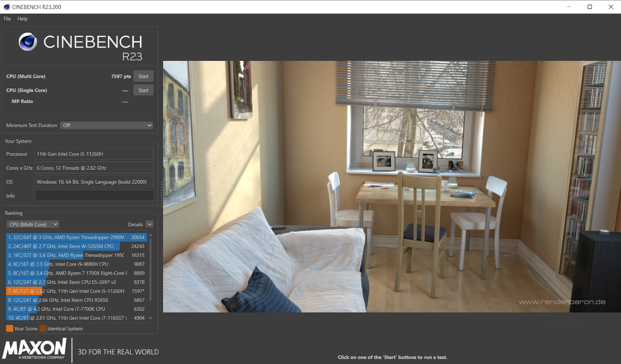This screenshot has width=621, height=364.
Task: Start the CPU (Multi Core) test
Action: pos(143,76)
